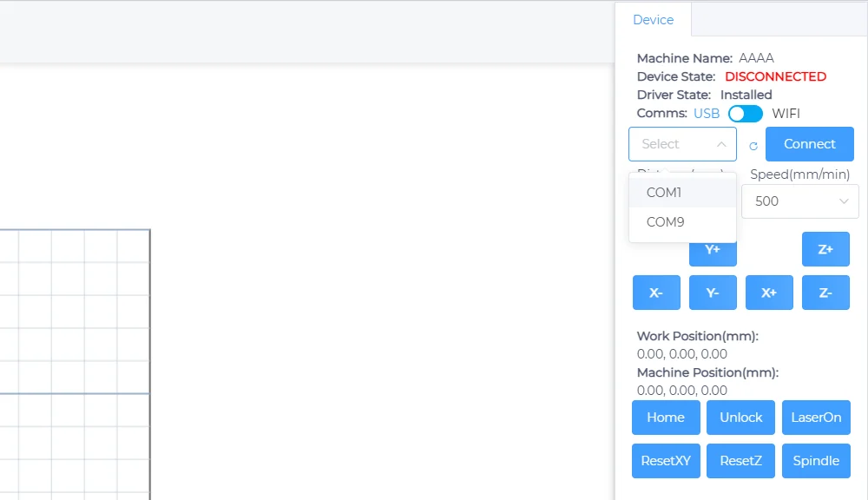Jog with the Y+ button
This screenshot has height=500, width=868.
coord(713,253)
